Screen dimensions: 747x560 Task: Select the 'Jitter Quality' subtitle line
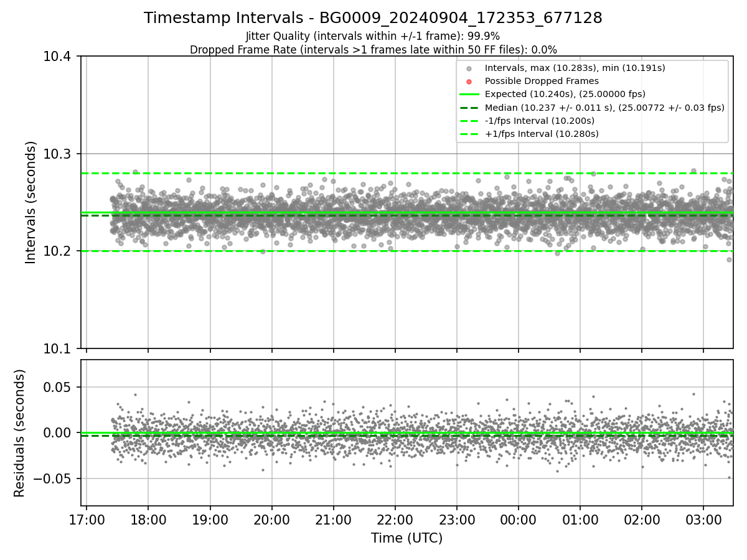point(373,36)
